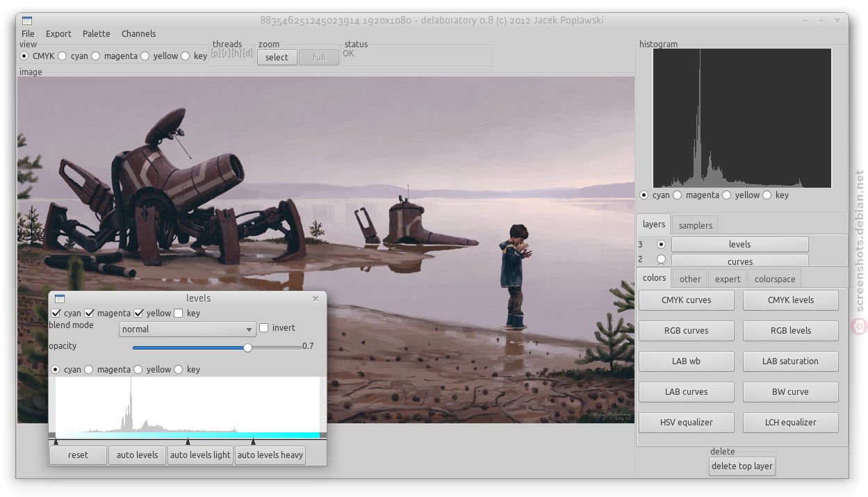Open the curves layer button in layers list
The width and height of the screenshot is (868, 497).
pyautogui.click(x=739, y=260)
